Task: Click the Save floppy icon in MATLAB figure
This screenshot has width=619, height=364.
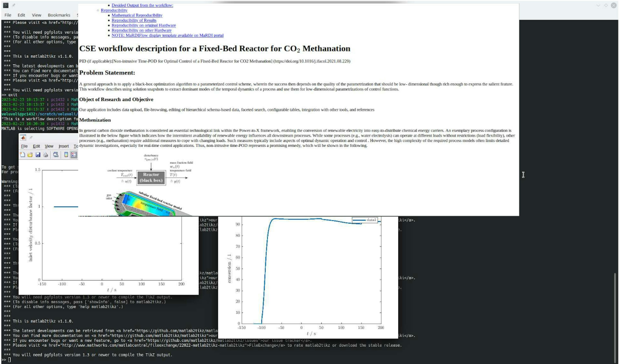Action: pyautogui.click(x=38, y=155)
